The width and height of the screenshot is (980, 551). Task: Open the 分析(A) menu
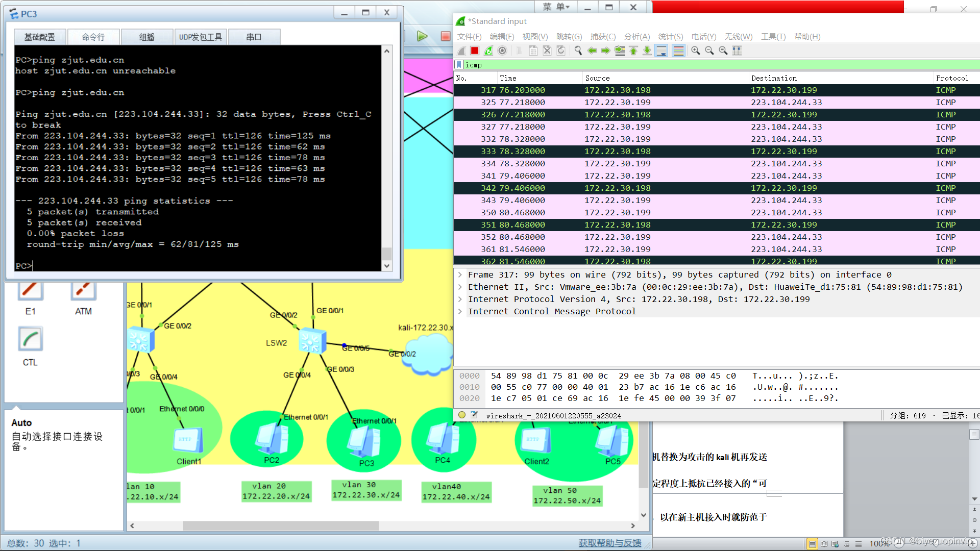coord(636,37)
